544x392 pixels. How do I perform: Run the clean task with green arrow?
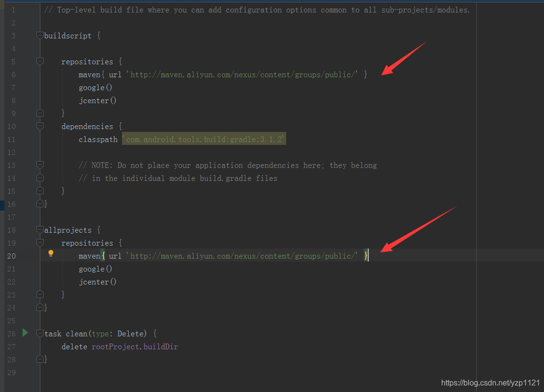click(25, 333)
